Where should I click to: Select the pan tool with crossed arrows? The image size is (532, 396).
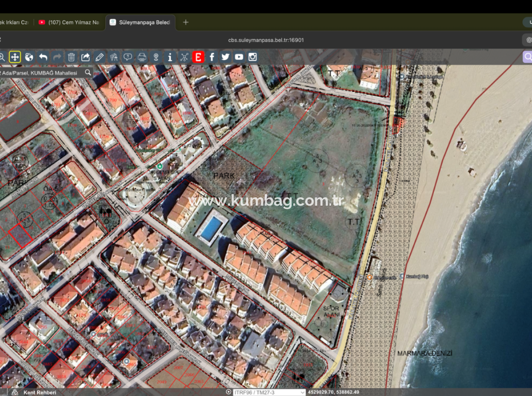click(x=14, y=57)
